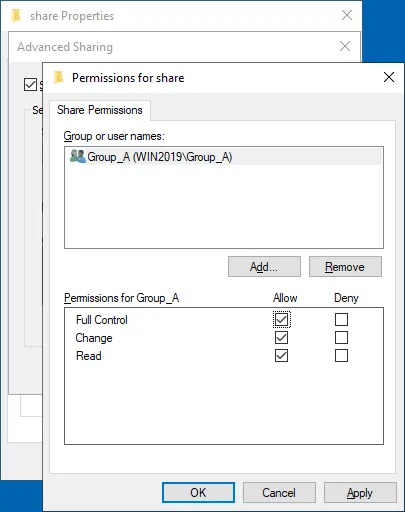Close the Permissions for share dialog
Viewport: 405px width, 512px height.
[389, 77]
